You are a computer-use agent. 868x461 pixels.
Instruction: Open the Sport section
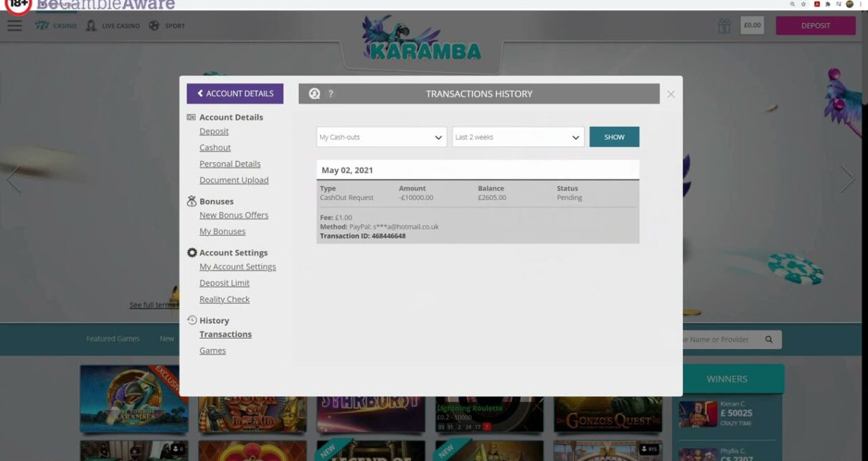pyautogui.click(x=167, y=26)
